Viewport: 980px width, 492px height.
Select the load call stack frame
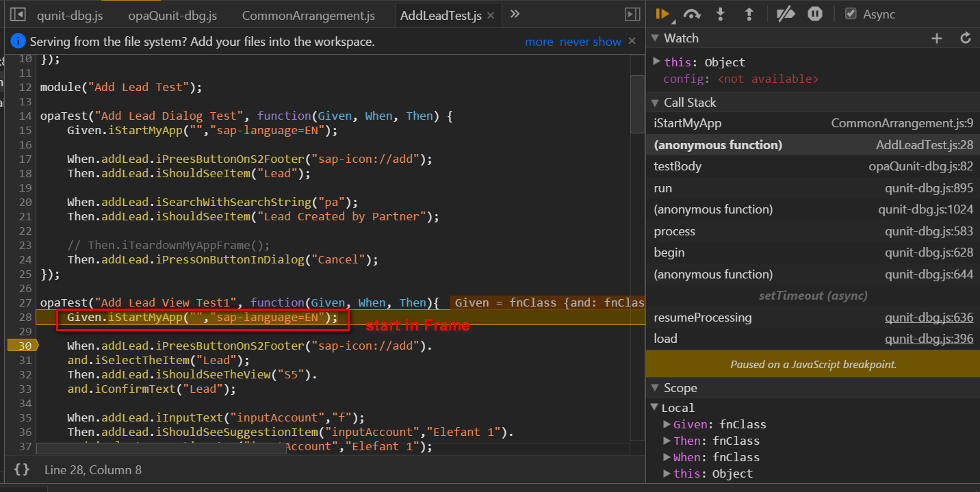point(813,339)
